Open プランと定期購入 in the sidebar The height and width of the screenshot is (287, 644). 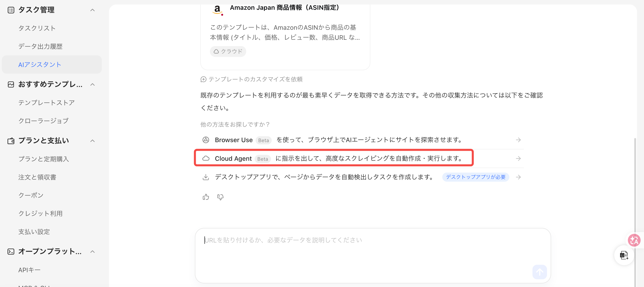(x=43, y=159)
